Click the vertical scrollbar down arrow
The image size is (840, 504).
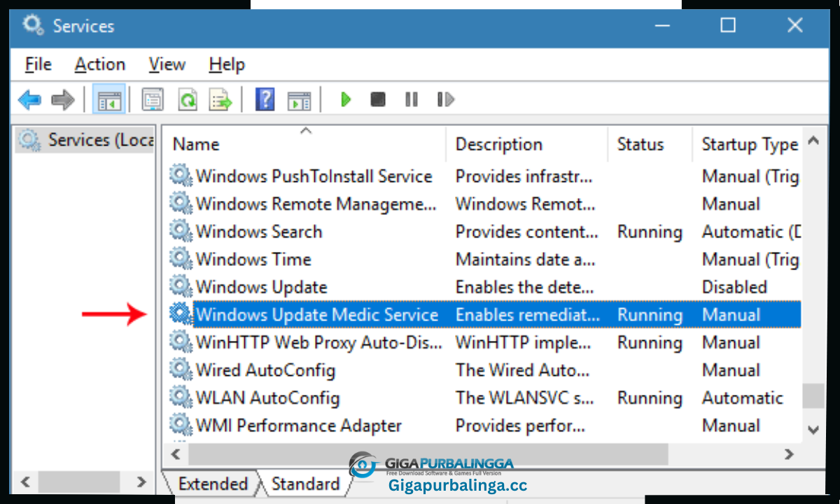pyautogui.click(x=813, y=429)
